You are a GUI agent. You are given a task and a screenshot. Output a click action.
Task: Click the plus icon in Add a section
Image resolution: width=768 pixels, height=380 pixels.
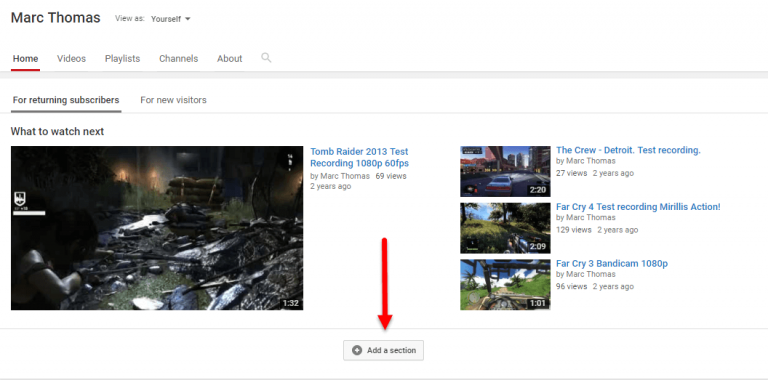click(x=357, y=351)
